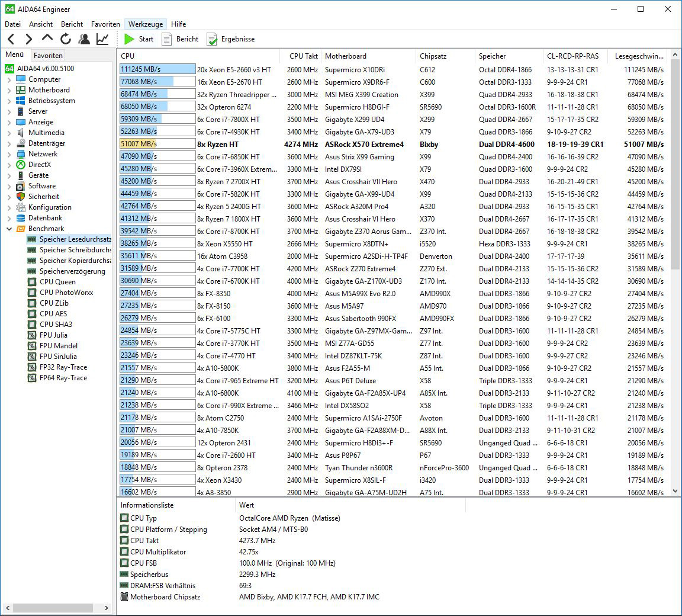
Task: Select the Computer icon in the tree
Action: 21,79
